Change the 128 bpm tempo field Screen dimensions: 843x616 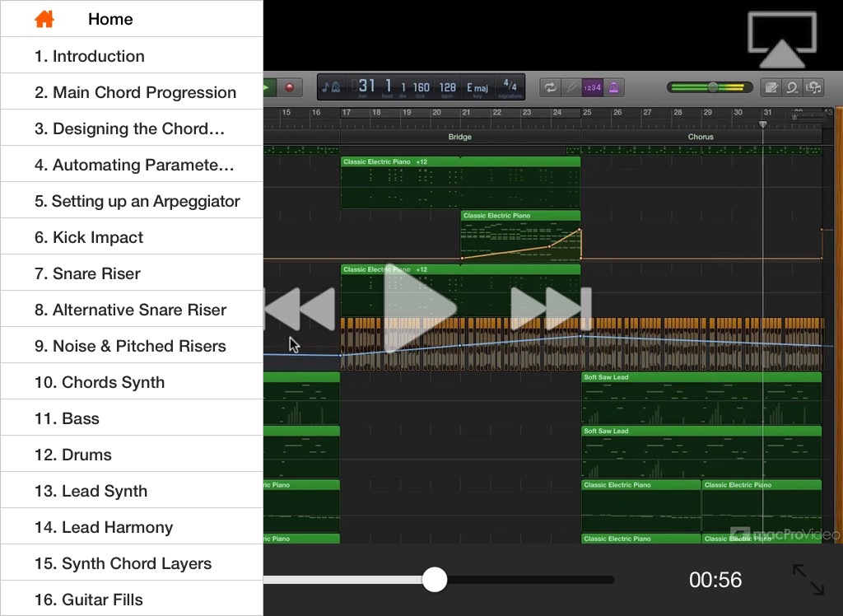pyautogui.click(x=447, y=87)
